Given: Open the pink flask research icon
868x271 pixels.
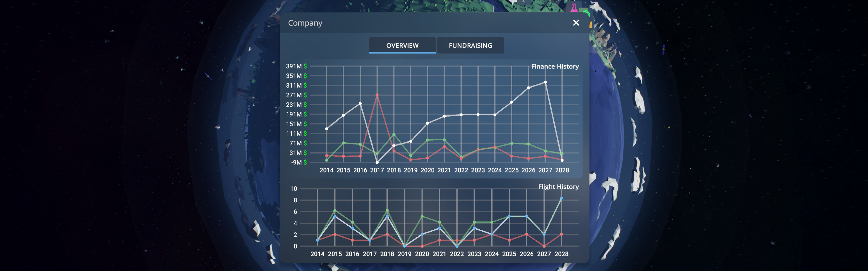Looking at the screenshot, I should coord(574,8).
